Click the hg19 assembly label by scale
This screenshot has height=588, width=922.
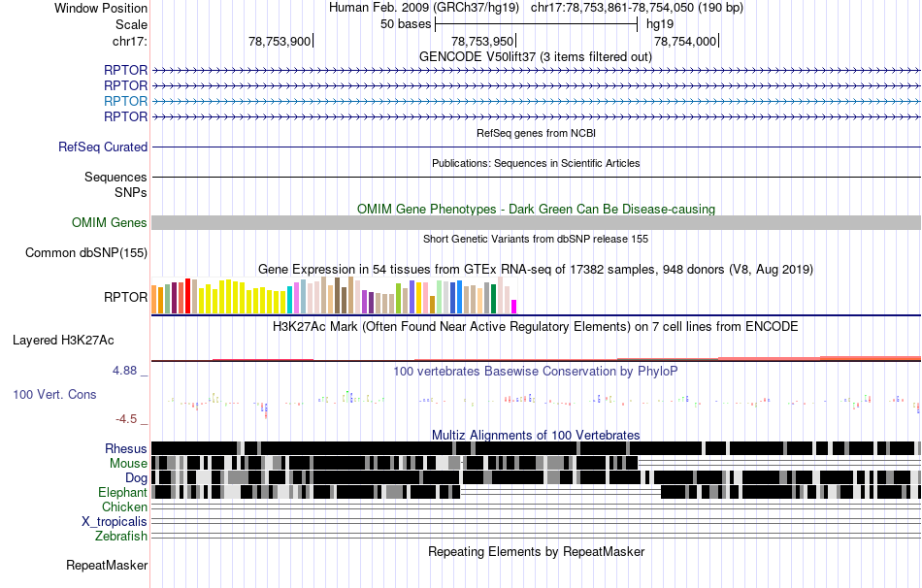tap(660, 24)
